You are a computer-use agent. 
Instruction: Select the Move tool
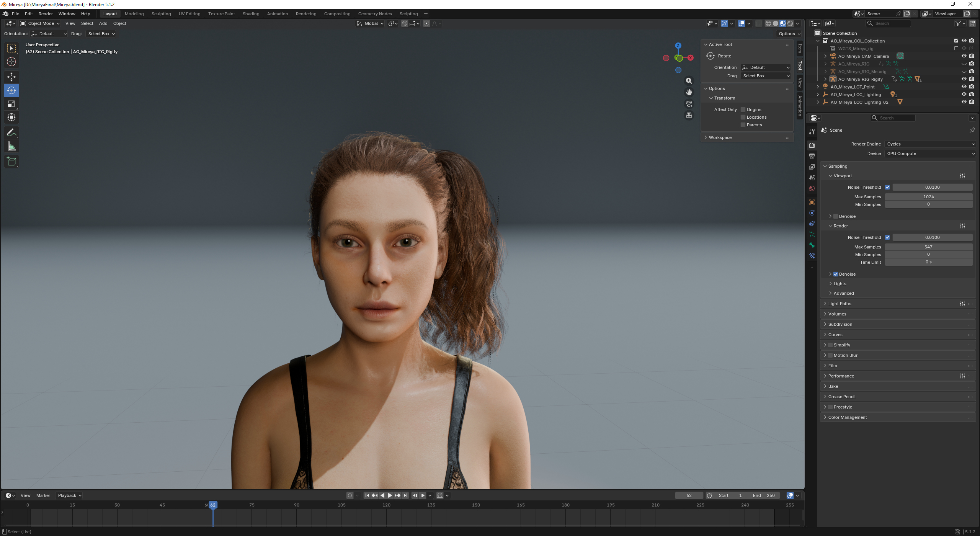[11, 77]
